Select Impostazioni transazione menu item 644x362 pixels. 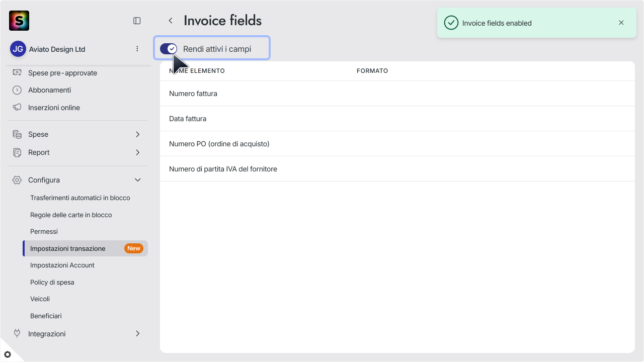click(x=85, y=248)
